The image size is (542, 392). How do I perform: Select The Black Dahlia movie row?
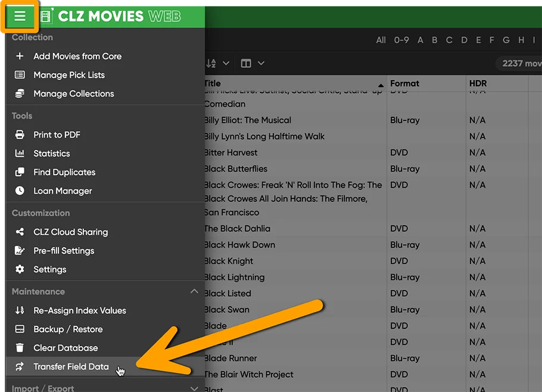pyautogui.click(x=373, y=229)
